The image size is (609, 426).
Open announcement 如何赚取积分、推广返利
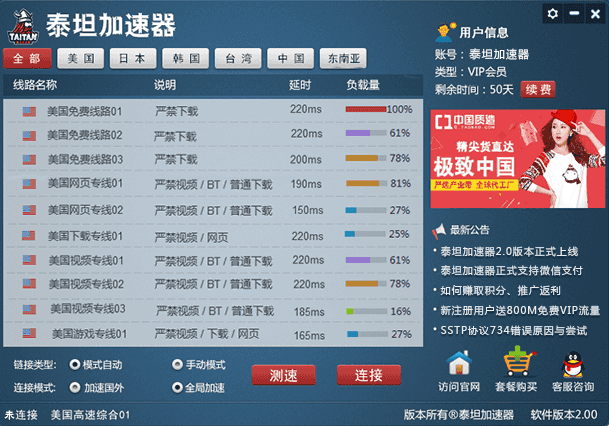pyautogui.click(x=500, y=290)
